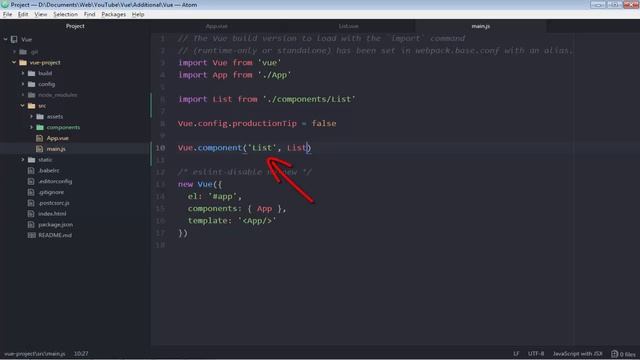This screenshot has width=640, height=360.
Task: Select main.js in the project tree
Action: click(56, 149)
